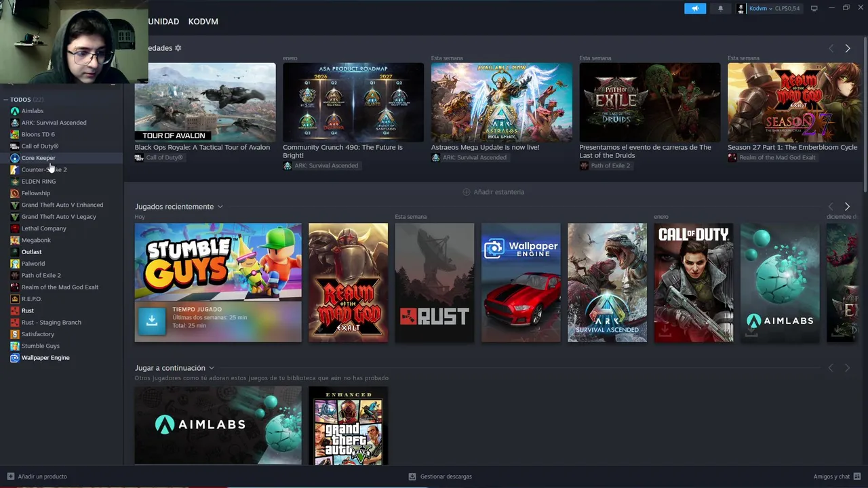Image resolution: width=868 pixels, height=488 pixels.
Task: Click the Palworld list icon
Action: [15, 264]
